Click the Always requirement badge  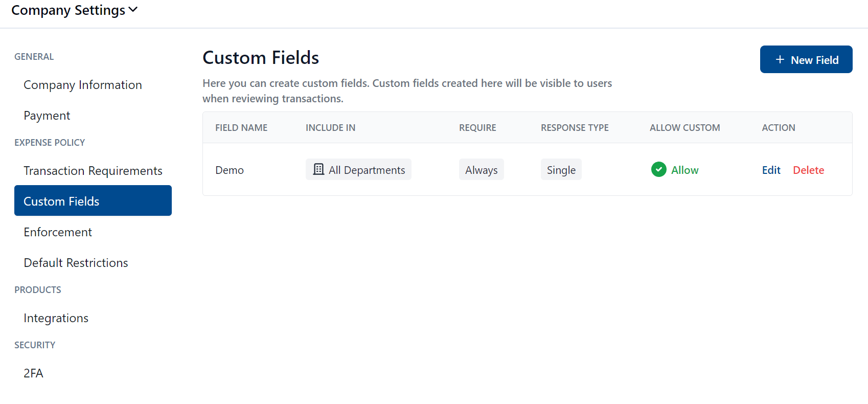481,170
